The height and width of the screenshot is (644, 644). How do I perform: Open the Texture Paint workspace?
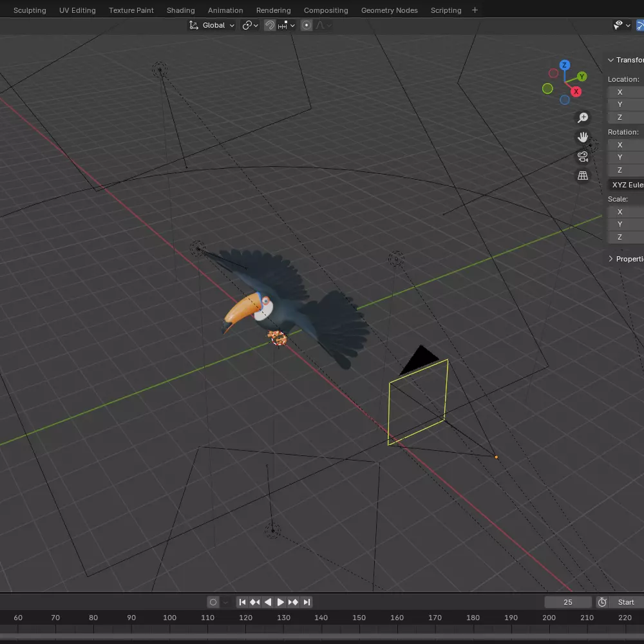[x=131, y=10]
